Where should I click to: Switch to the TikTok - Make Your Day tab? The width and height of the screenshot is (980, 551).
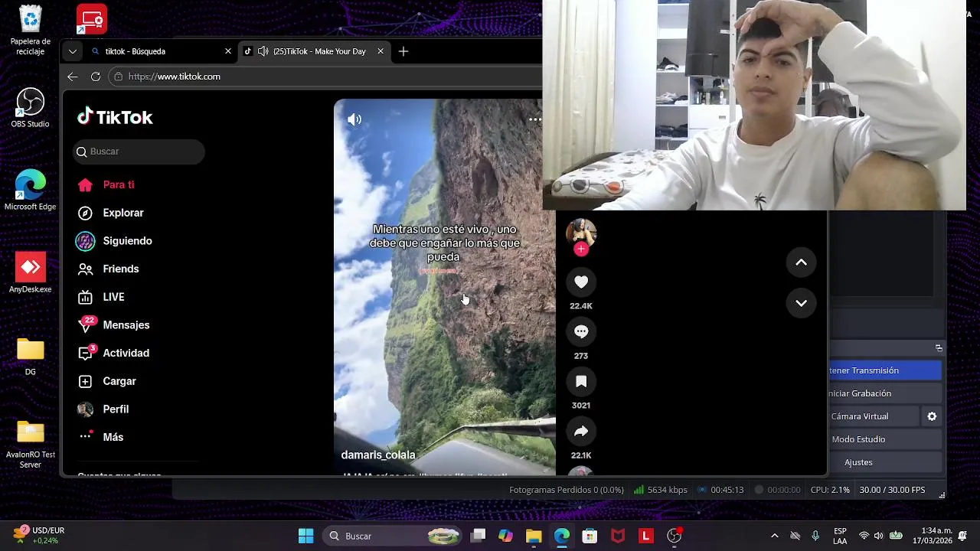(314, 51)
